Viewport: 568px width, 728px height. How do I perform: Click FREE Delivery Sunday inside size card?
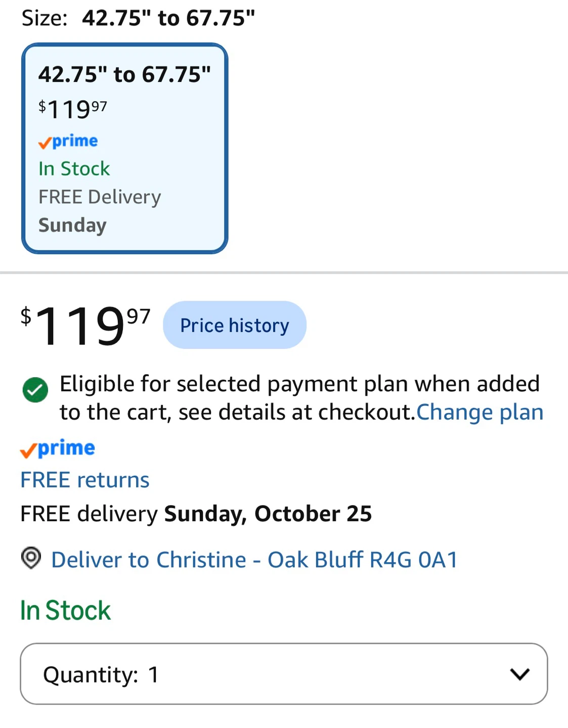pyautogui.click(x=100, y=211)
